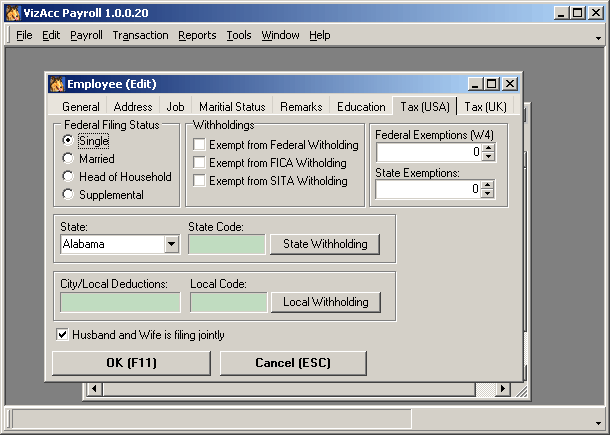The width and height of the screenshot is (610, 435).
Task: Open the File menu
Action: click(24, 35)
